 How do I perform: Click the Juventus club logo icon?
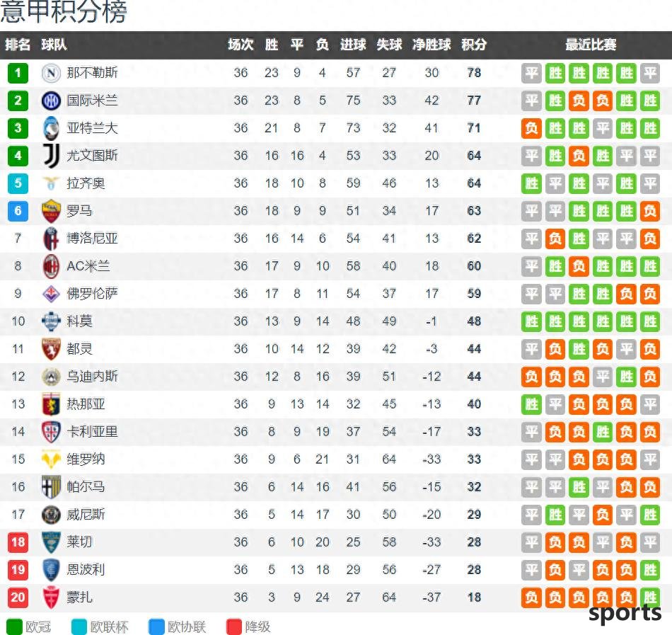(51, 156)
